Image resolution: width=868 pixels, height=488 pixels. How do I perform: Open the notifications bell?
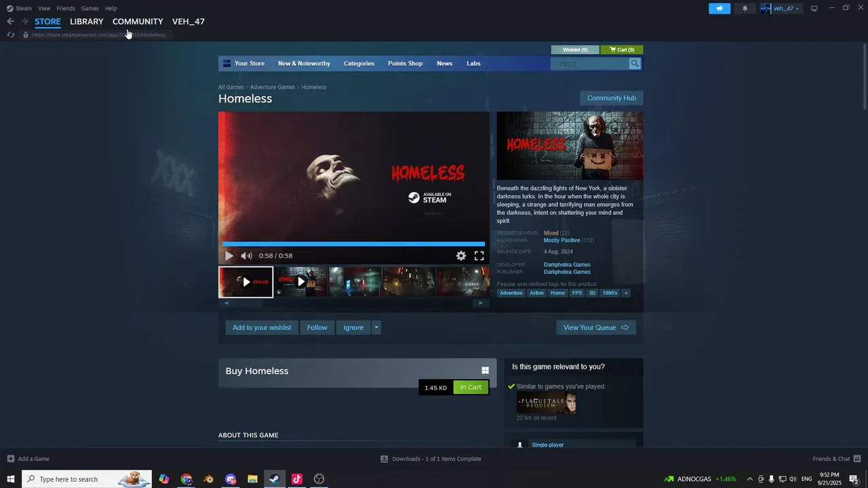tap(745, 8)
